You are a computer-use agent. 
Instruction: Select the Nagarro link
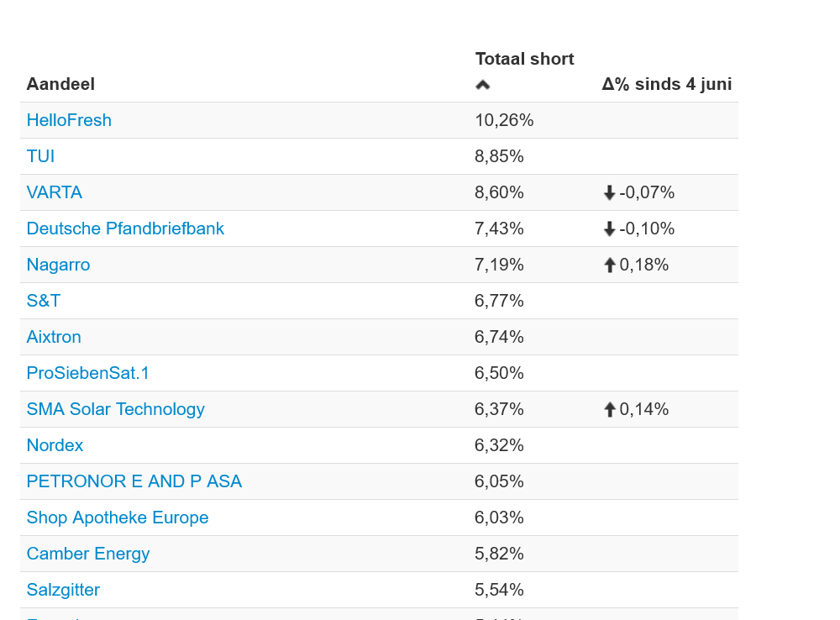58,265
